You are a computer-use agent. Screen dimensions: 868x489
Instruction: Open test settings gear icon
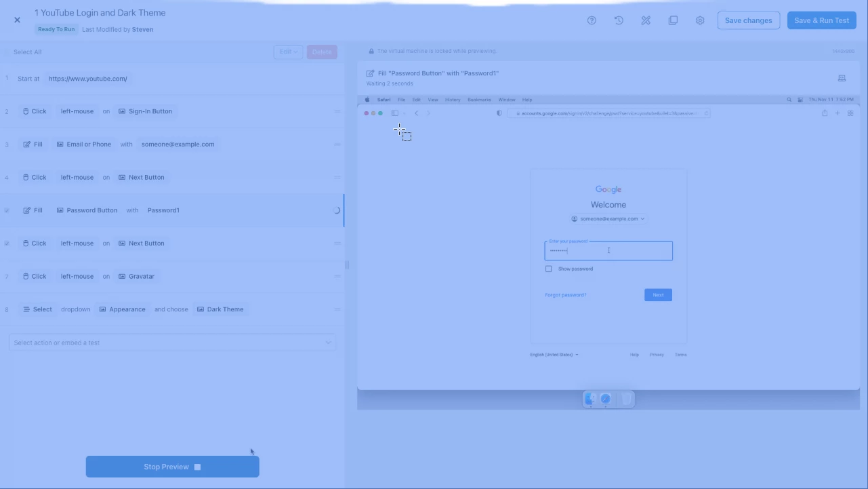click(x=700, y=20)
